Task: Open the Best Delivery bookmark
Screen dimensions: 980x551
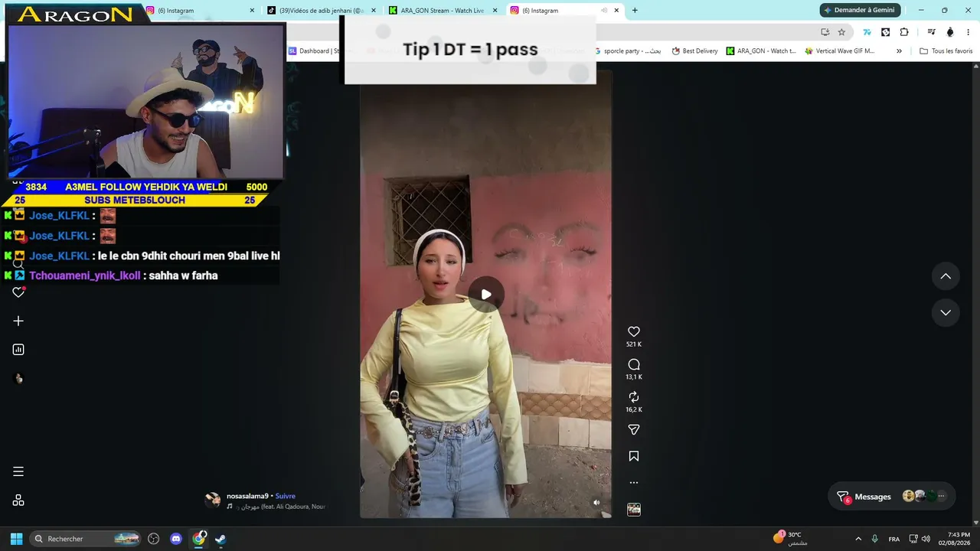Action: 694,51
